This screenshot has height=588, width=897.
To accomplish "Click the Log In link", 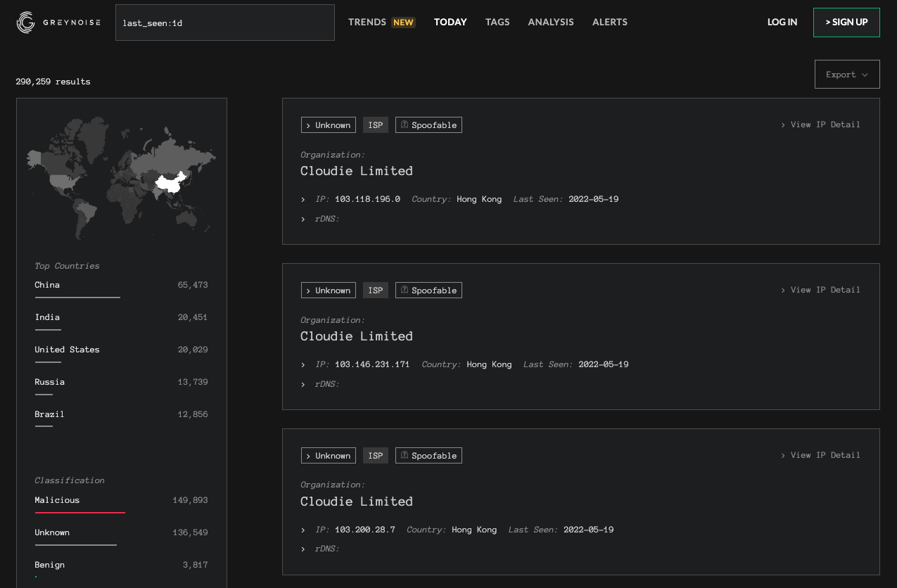I will tap(782, 23).
